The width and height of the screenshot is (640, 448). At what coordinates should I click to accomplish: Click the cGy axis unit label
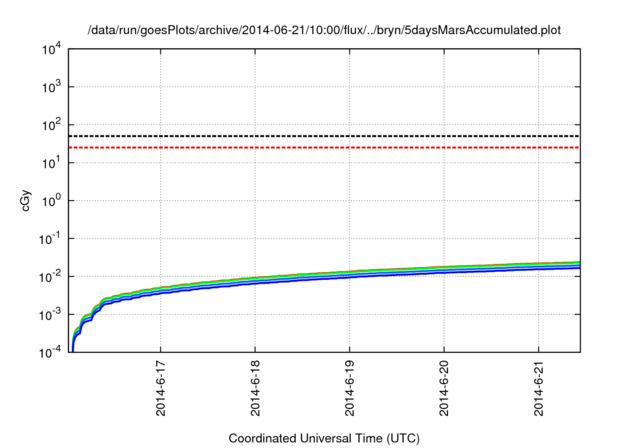(x=25, y=201)
